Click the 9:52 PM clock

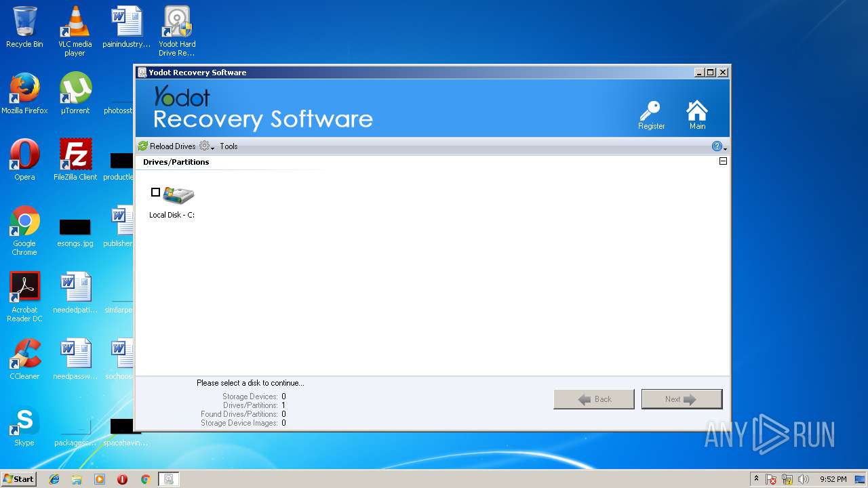coord(833,479)
